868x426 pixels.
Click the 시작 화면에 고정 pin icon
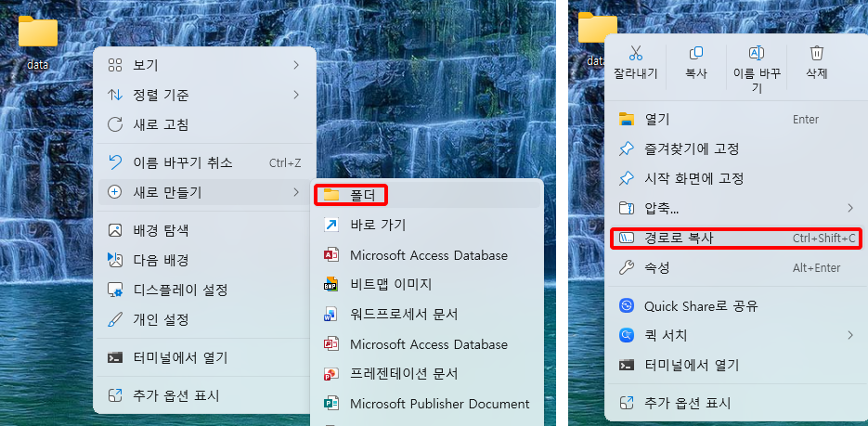pyautogui.click(x=626, y=179)
